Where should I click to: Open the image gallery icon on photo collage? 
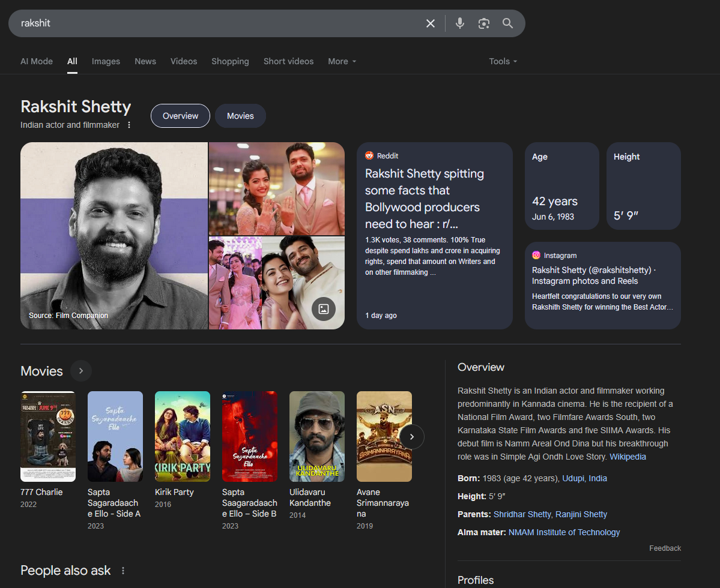324,308
